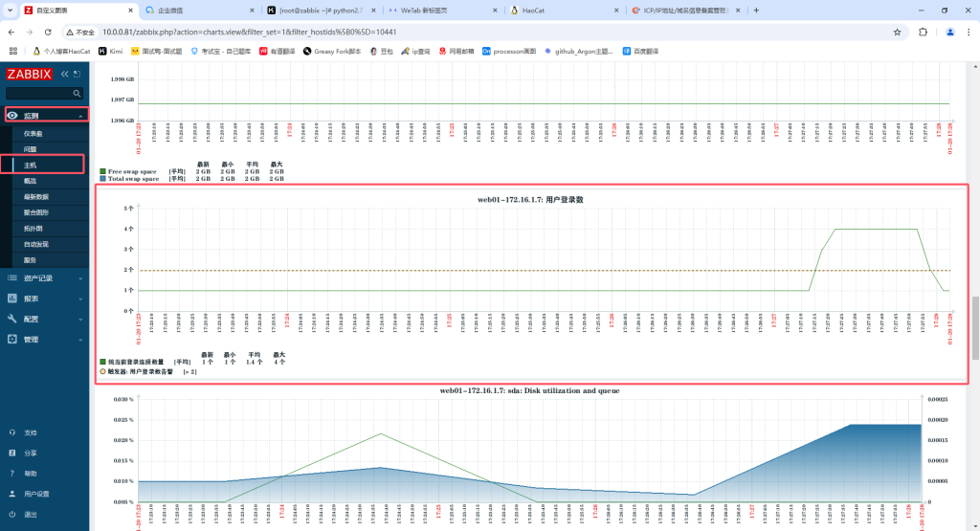
Task: Open the 支持 headset item
Action: click(31, 432)
